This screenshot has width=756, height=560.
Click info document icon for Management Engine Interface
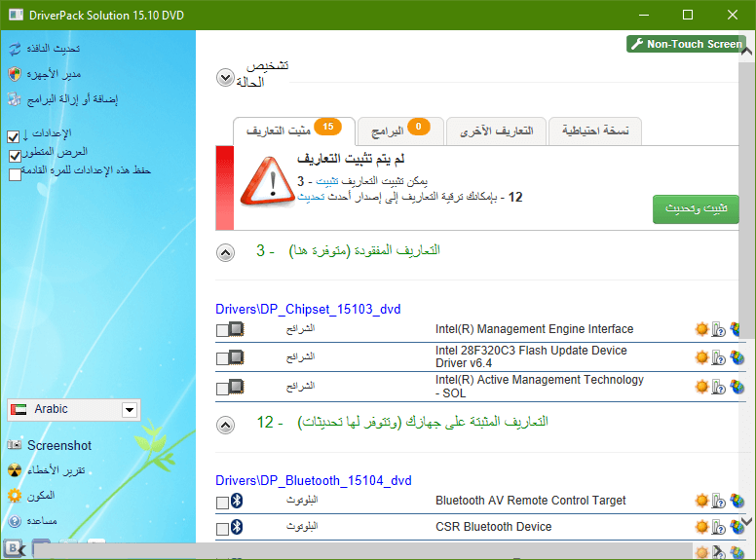[x=719, y=329]
